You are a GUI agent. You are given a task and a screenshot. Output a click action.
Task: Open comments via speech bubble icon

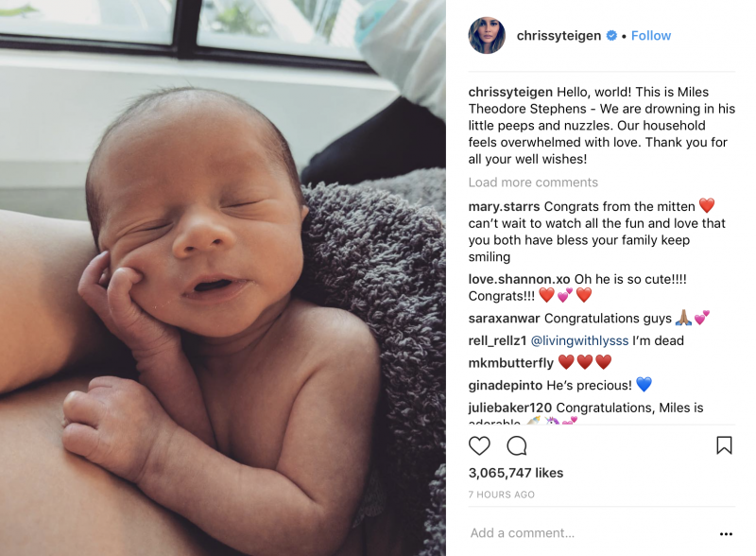point(517,445)
